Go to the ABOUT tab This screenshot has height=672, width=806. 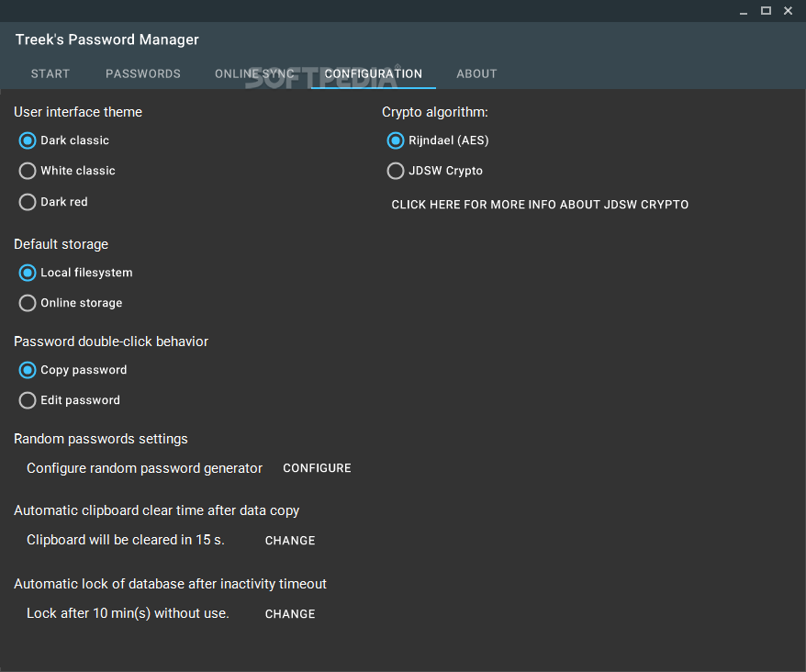pos(476,73)
